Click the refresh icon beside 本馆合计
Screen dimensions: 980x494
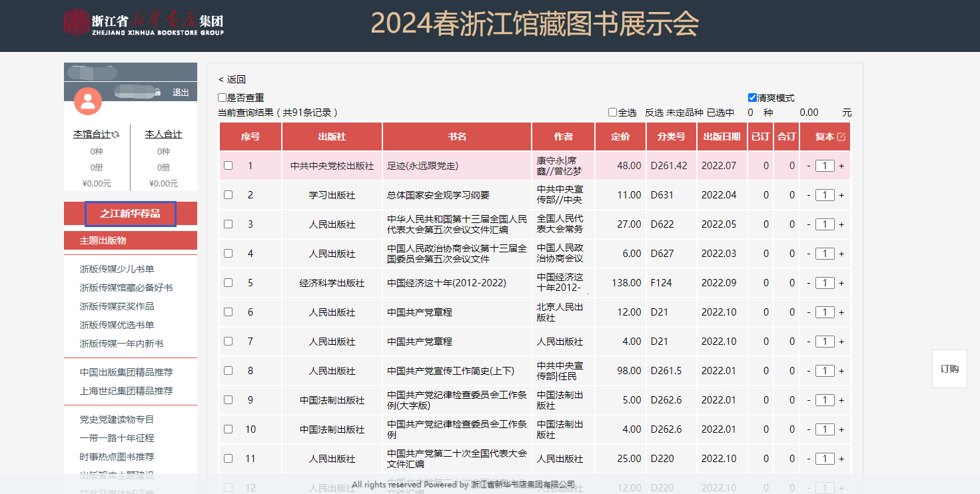click(x=116, y=134)
